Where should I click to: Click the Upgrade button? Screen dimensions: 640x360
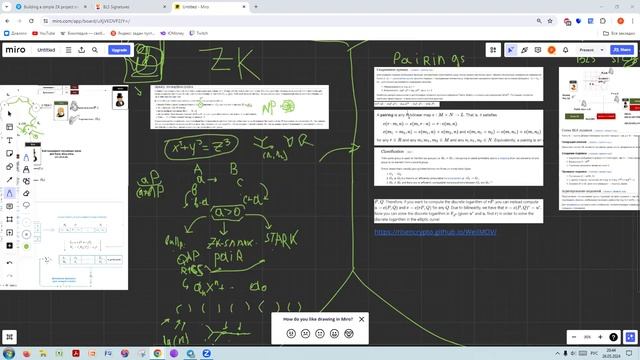pyautogui.click(x=119, y=50)
